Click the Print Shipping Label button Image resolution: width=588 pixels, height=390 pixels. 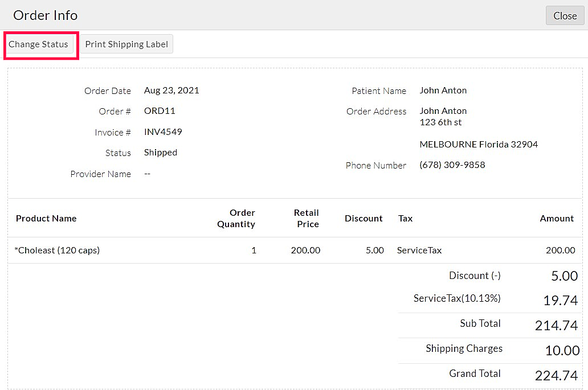tap(126, 44)
